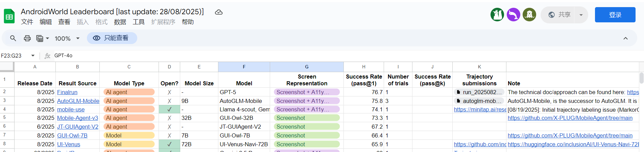Screen dimensions: 644x152
Task: Click Open? cross in GUI-Owl-32B row
Action: (x=169, y=118)
